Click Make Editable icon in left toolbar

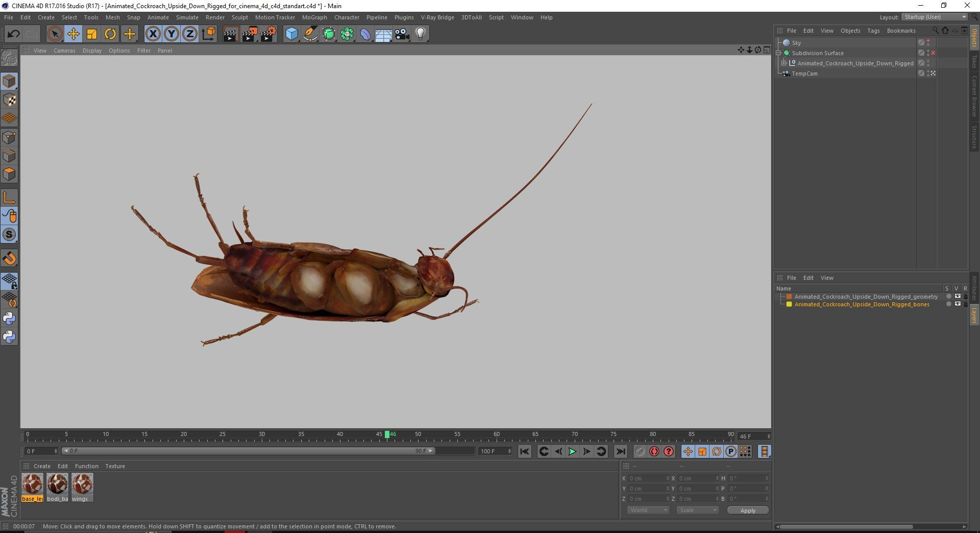click(9, 58)
